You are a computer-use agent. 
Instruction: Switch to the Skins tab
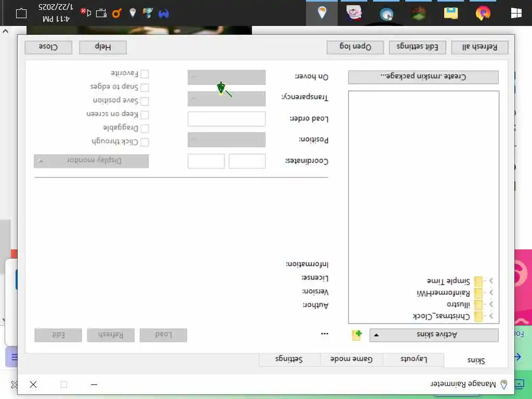476,360
